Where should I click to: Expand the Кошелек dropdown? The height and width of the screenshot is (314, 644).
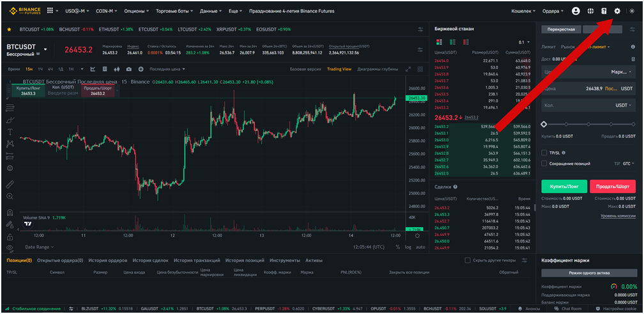pos(523,11)
